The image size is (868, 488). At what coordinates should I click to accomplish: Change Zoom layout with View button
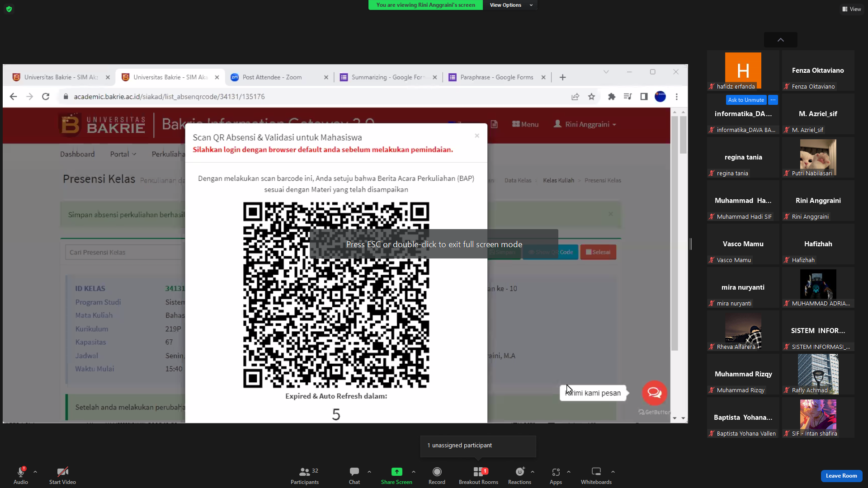point(852,9)
